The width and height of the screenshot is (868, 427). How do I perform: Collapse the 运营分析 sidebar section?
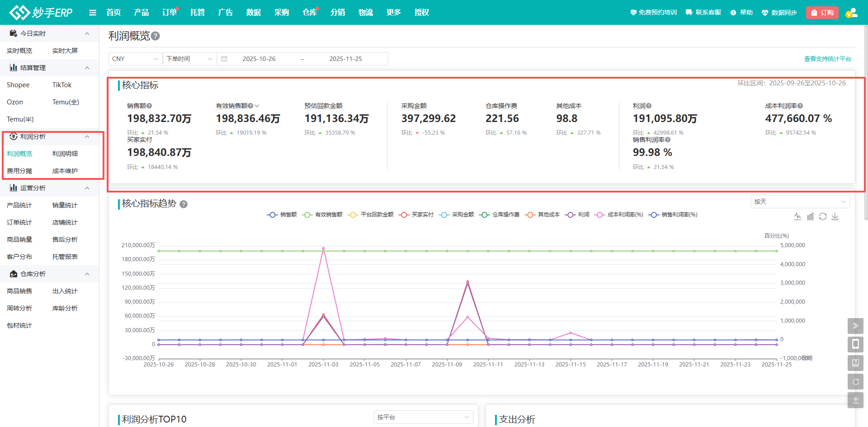pyautogui.click(x=87, y=188)
